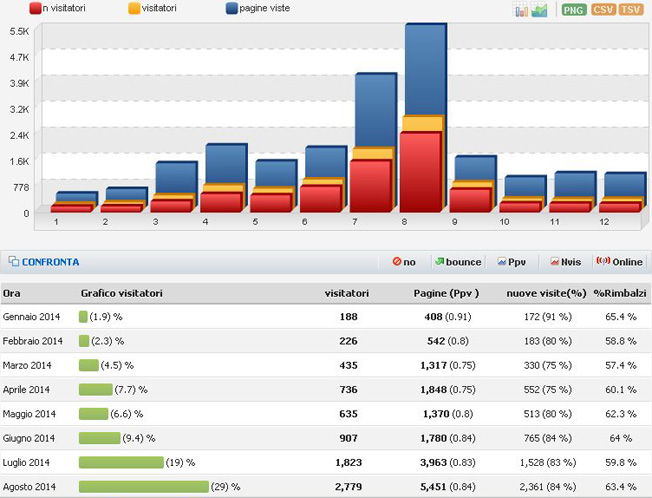Click the bounce rate 65.4 %
Image resolution: width=652 pixels, height=498 pixels.
[x=620, y=317]
